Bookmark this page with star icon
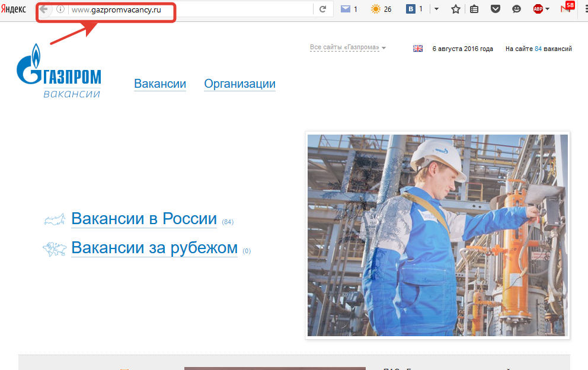Image resolution: width=588 pixels, height=370 pixels. [x=456, y=9]
